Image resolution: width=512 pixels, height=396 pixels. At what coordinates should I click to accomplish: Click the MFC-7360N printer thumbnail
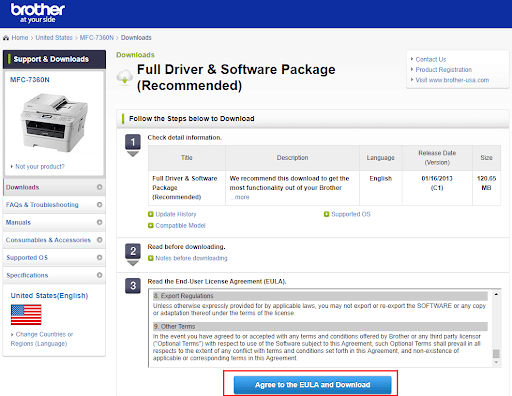[x=54, y=123]
